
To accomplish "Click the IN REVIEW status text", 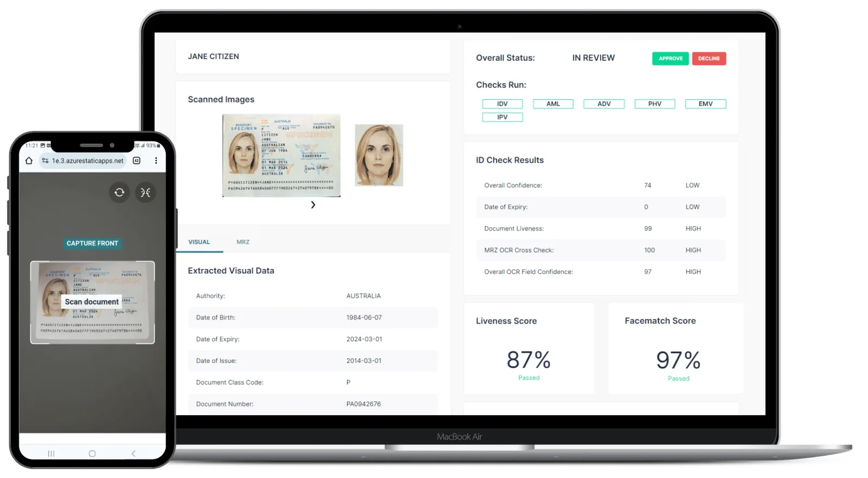I will tap(593, 58).
